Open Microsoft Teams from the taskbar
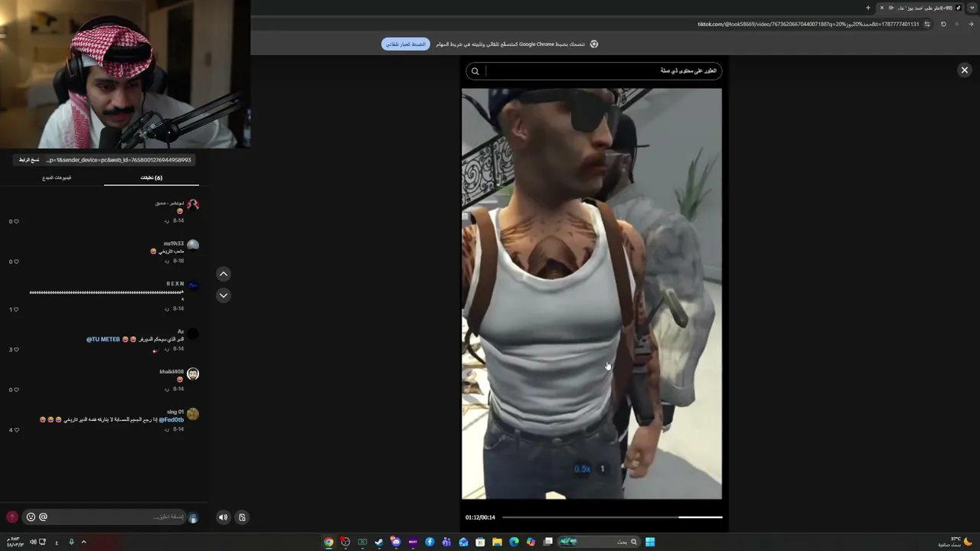 [x=446, y=542]
